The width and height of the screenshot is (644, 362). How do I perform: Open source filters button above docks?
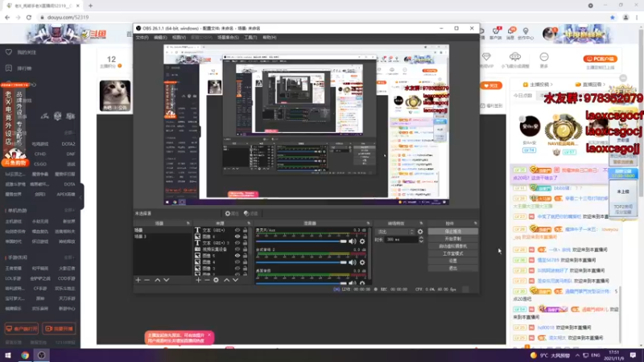click(251, 213)
